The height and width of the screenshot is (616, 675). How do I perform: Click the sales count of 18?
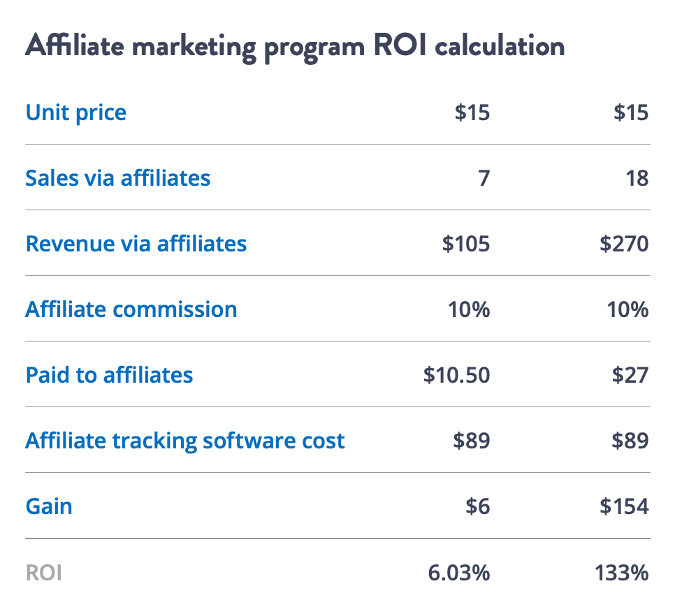637,178
